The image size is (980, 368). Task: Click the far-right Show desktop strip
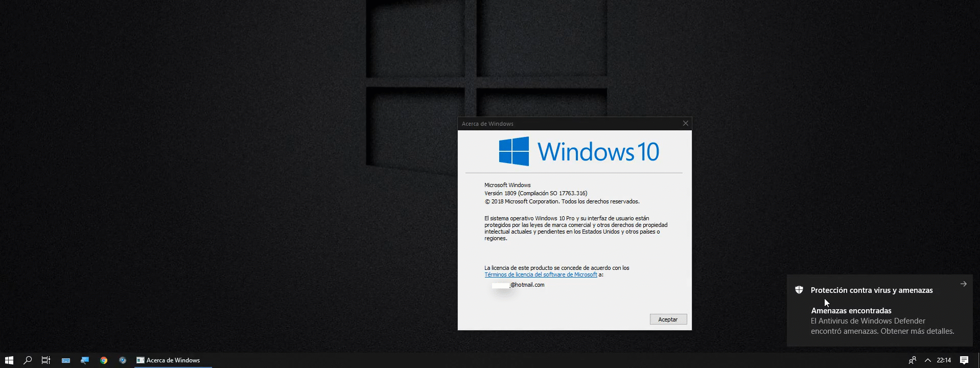coord(978,360)
